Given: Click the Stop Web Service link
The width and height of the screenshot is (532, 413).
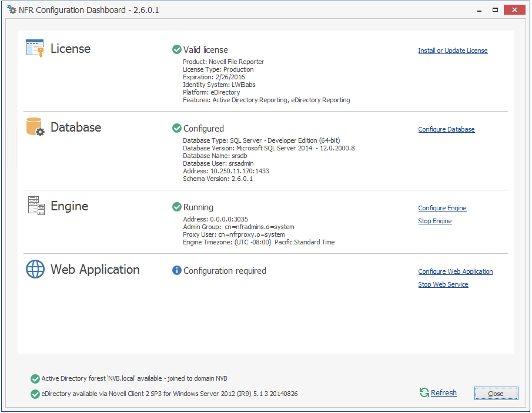Looking at the screenshot, I should (x=443, y=285).
